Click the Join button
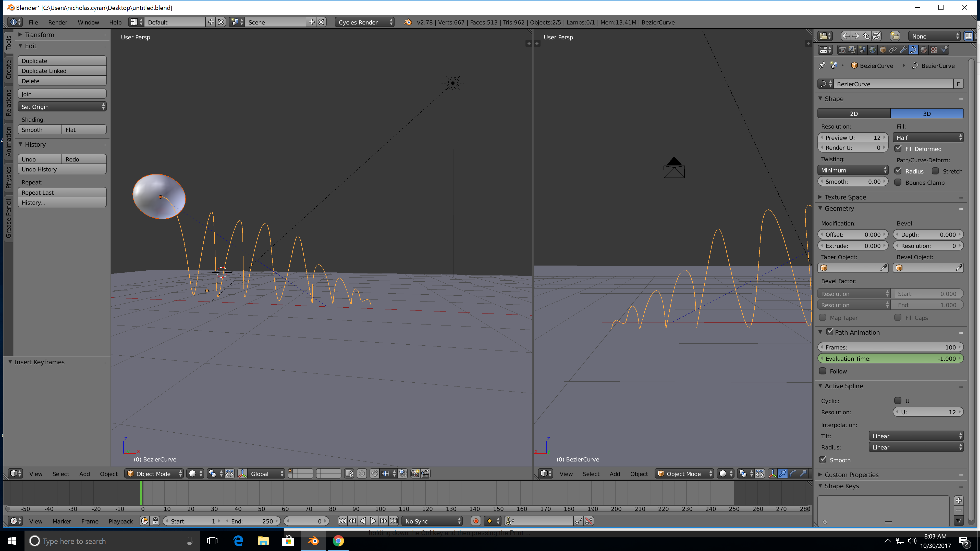 click(62, 94)
